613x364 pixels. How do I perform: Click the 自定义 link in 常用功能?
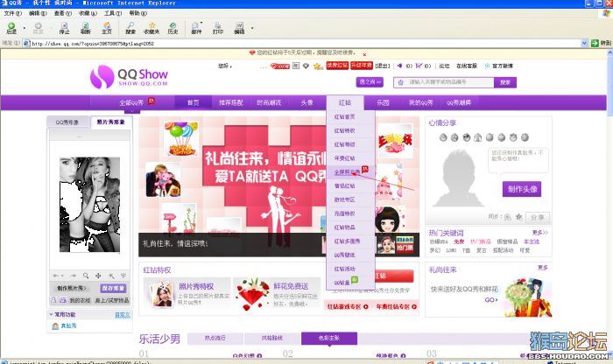(123, 315)
